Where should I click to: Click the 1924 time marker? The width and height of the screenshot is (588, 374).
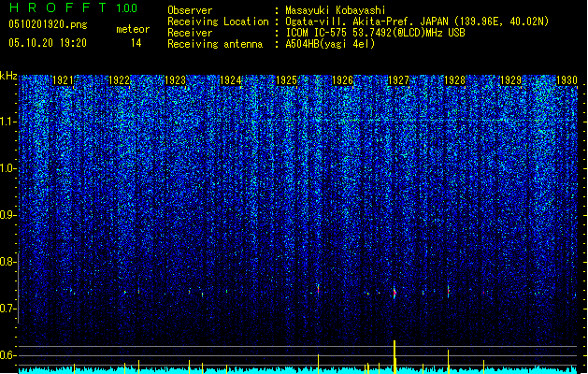tap(230, 80)
